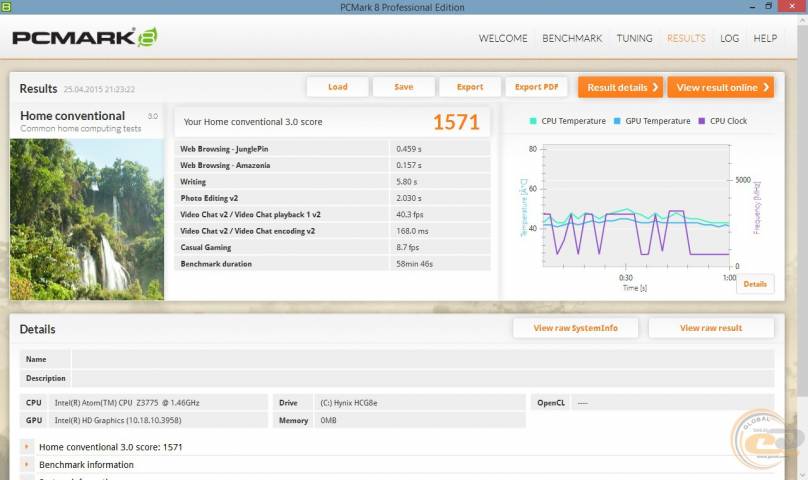
Task: Select the Writing result row
Action: [332, 182]
